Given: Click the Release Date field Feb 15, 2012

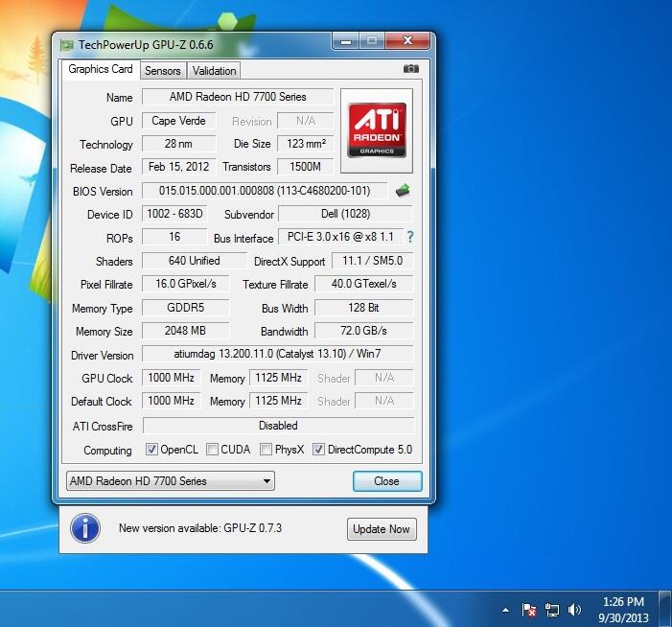Looking at the screenshot, I should (x=178, y=167).
